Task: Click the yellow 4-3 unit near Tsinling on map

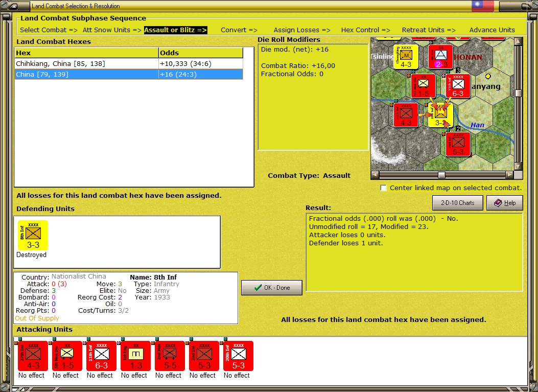Action: tap(406, 57)
